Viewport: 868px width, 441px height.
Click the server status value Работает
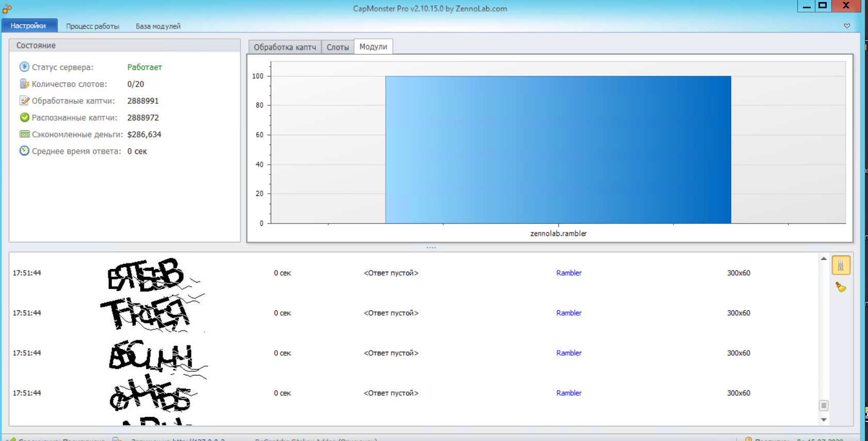pyautogui.click(x=144, y=67)
